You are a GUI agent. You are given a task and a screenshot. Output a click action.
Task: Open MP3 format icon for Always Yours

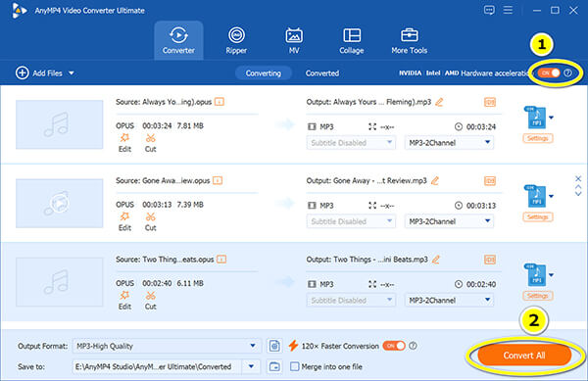535,118
